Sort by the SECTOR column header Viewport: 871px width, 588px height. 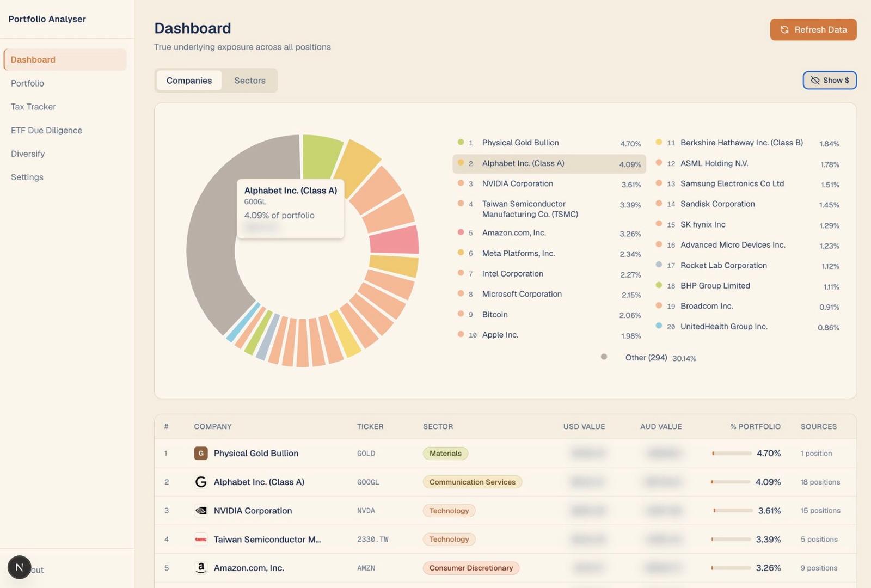(438, 426)
